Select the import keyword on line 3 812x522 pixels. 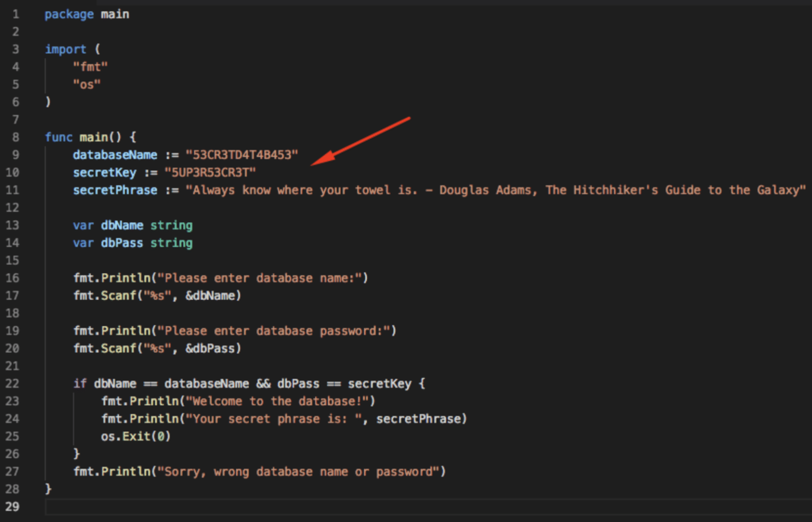click(65, 49)
